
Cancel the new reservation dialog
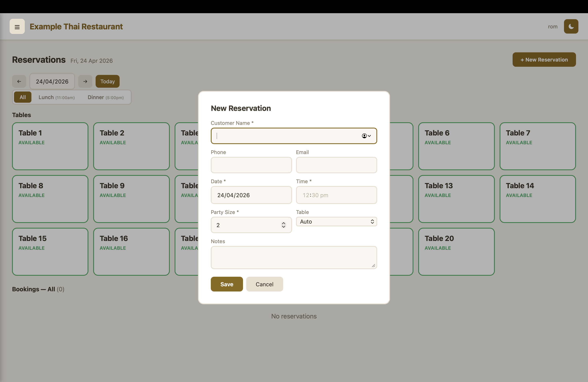point(264,284)
